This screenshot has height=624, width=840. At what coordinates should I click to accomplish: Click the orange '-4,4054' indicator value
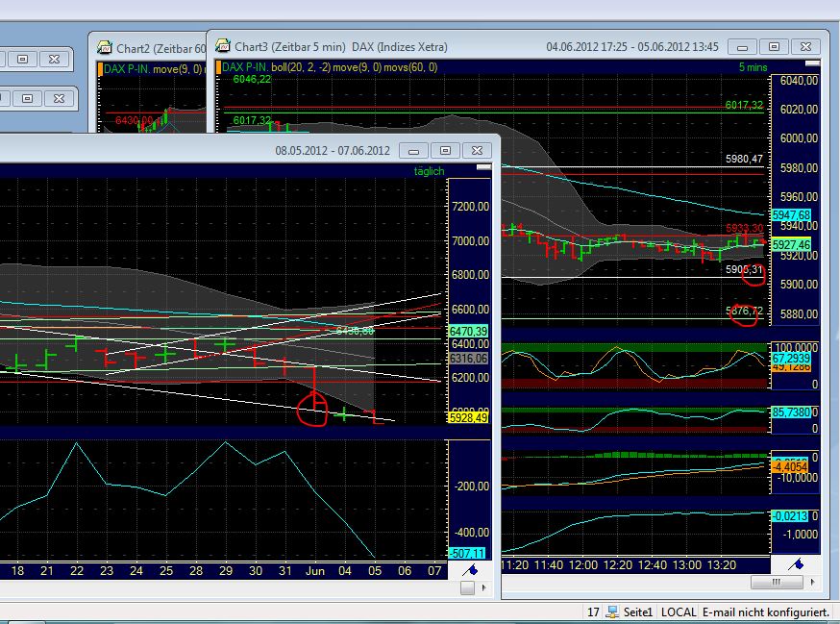point(790,466)
